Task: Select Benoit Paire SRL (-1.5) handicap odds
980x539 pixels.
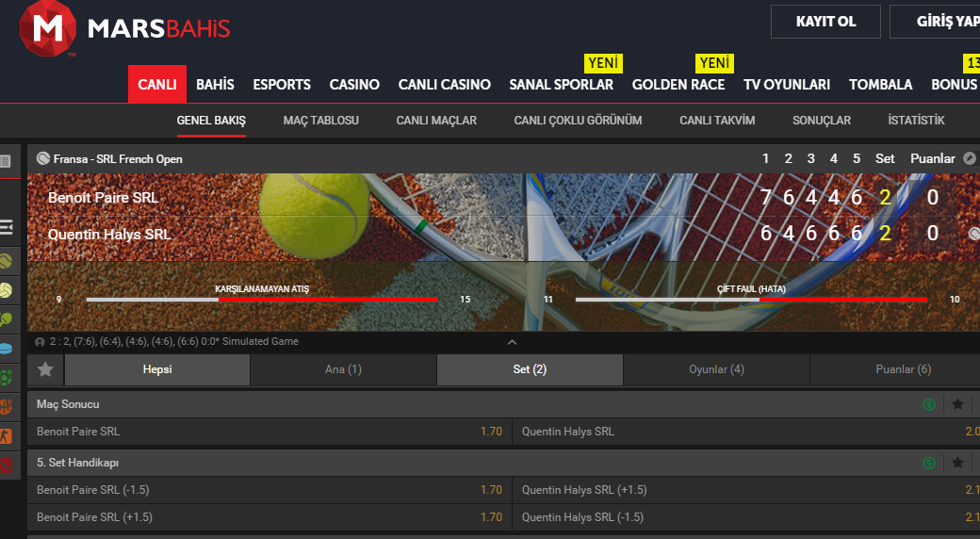Action: pos(269,490)
